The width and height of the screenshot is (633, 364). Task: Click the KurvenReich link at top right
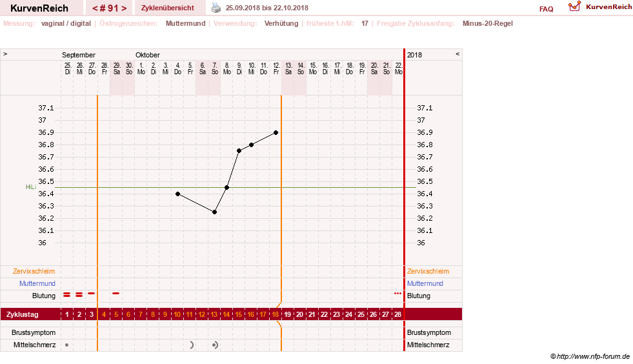point(608,7)
